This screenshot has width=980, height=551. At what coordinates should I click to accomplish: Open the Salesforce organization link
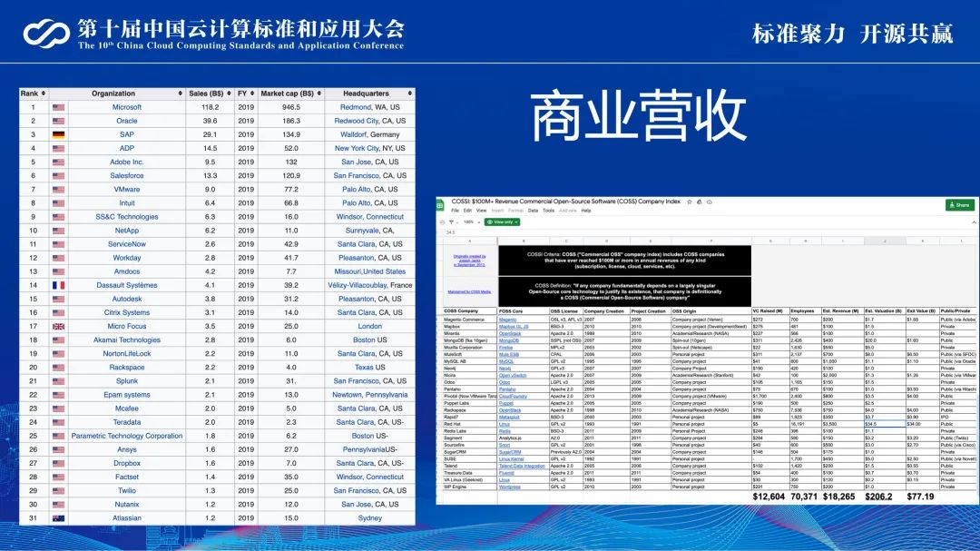(127, 176)
